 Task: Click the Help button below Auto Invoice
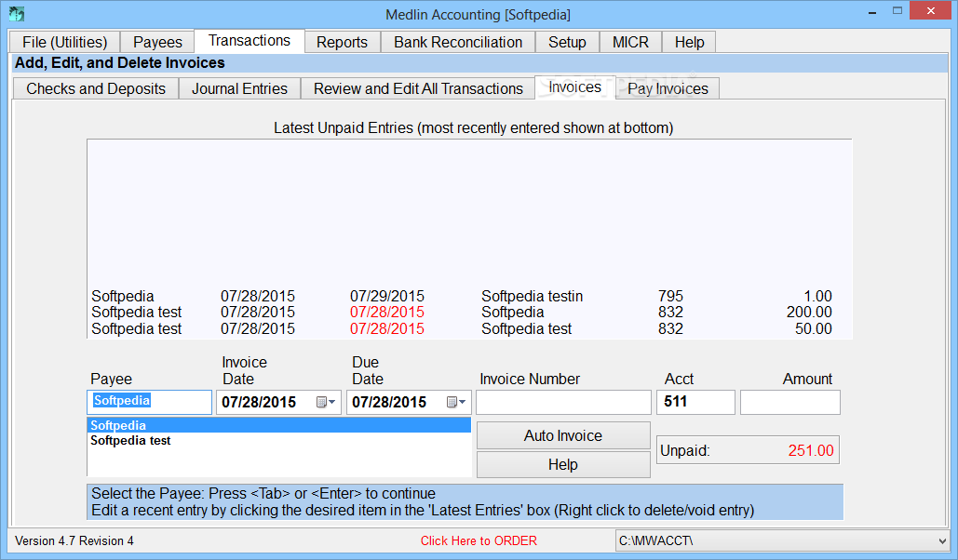(x=563, y=465)
